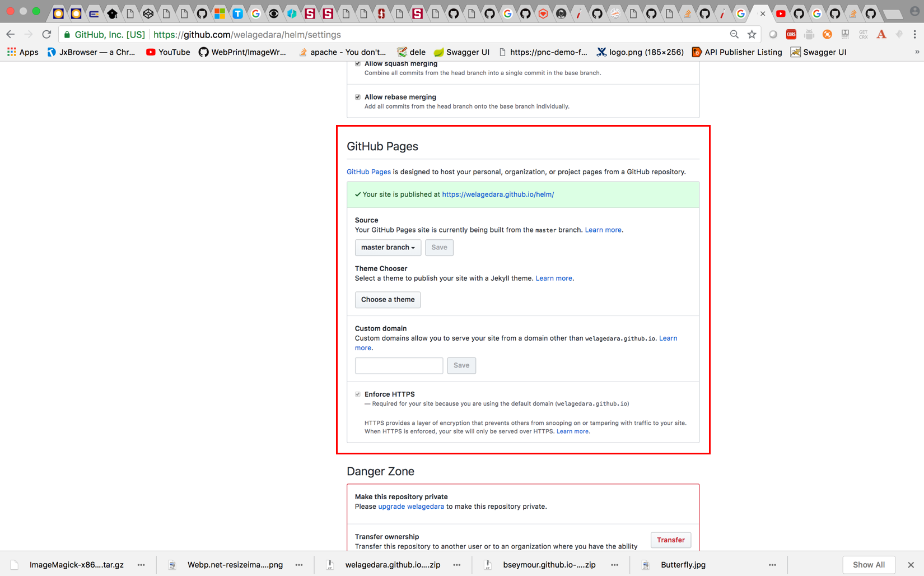Close the downloads bar

point(911,565)
